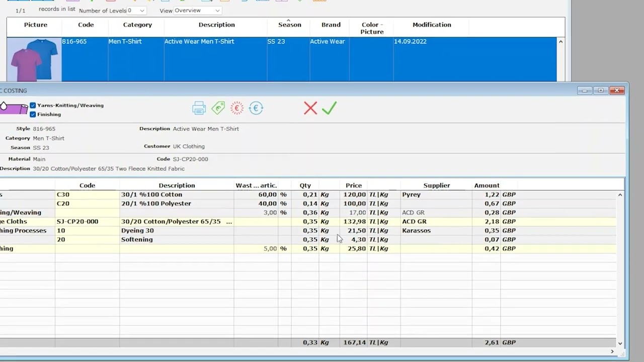Viewport: 644px width, 362px height.
Task: Click down arrow of costing table scrollbar
Action: 620,343
